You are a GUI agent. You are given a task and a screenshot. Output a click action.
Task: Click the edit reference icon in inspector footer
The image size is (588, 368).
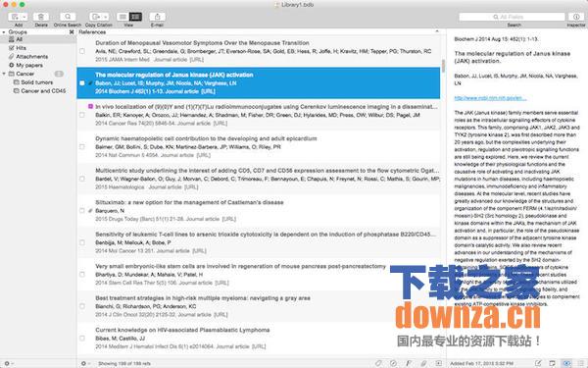[537, 363]
